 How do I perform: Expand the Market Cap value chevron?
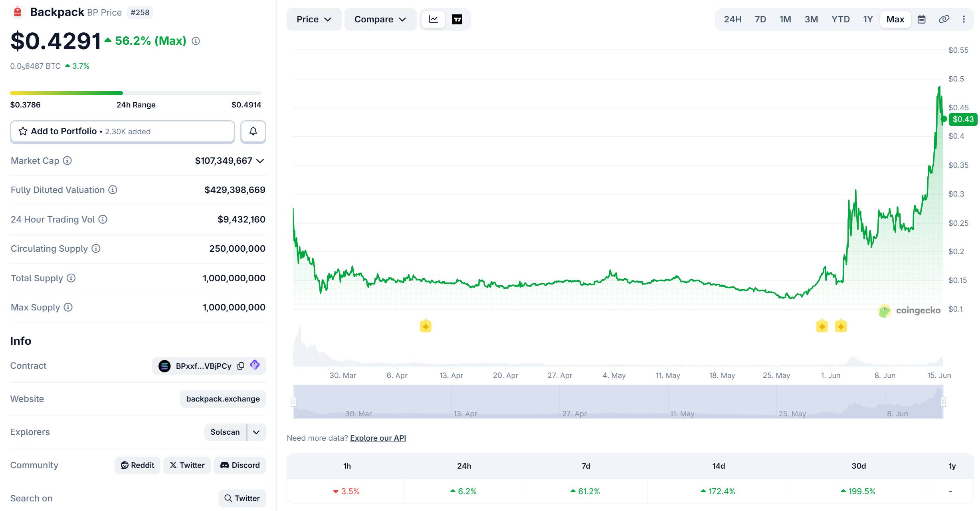(260, 161)
